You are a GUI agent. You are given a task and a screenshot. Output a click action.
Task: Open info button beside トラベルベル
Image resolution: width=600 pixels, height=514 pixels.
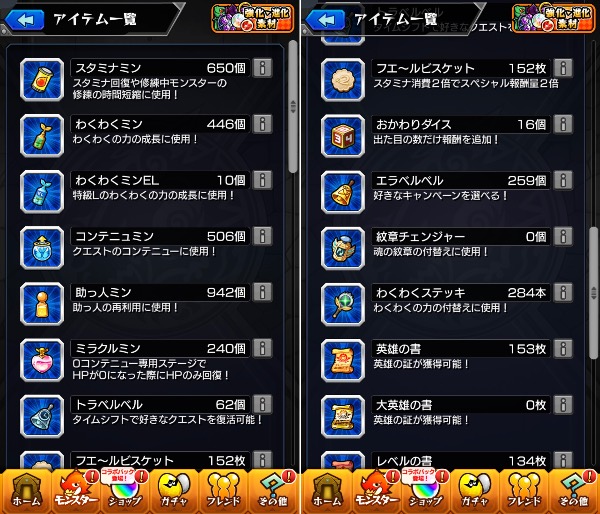263,405
